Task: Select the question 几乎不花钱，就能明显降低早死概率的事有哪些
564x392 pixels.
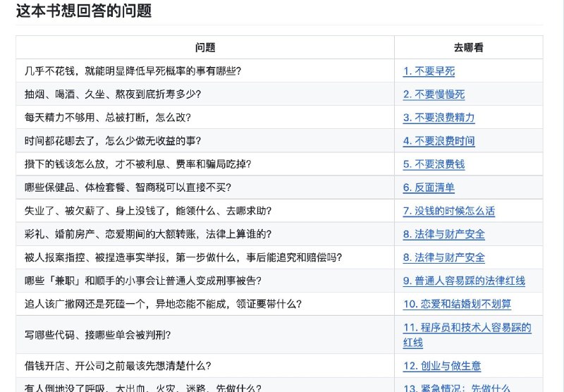Action: tap(133, 71)
